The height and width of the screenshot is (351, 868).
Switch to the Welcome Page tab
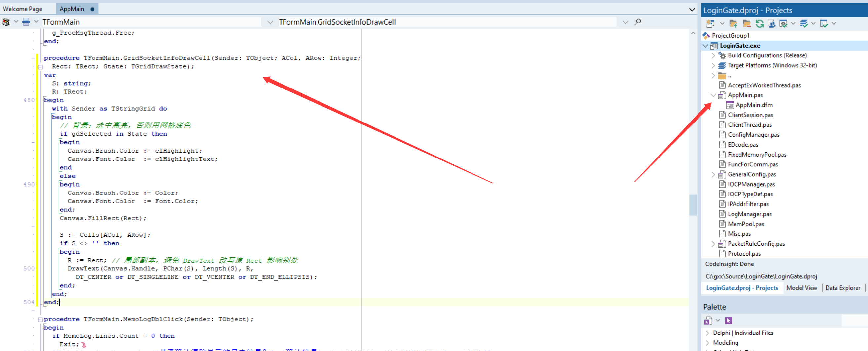(x=22, y=9)
